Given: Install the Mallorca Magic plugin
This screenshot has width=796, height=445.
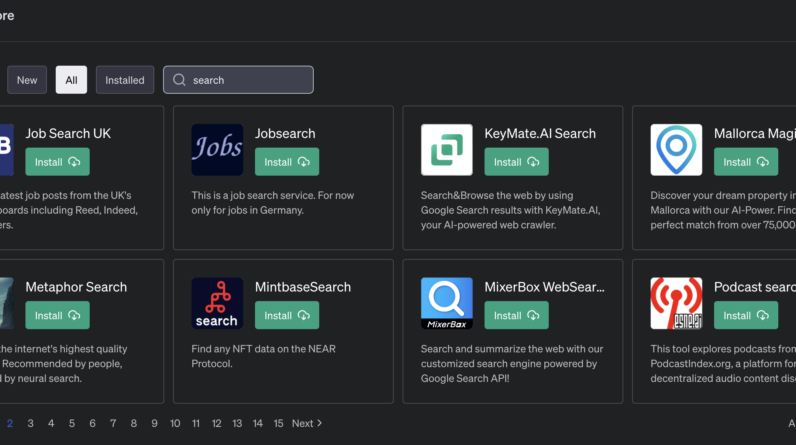Looking at the screenshot, I should (746, 162).
